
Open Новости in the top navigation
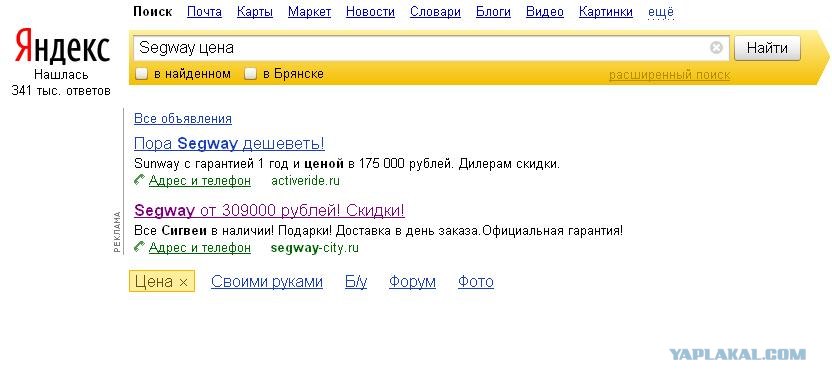(370, 12)
